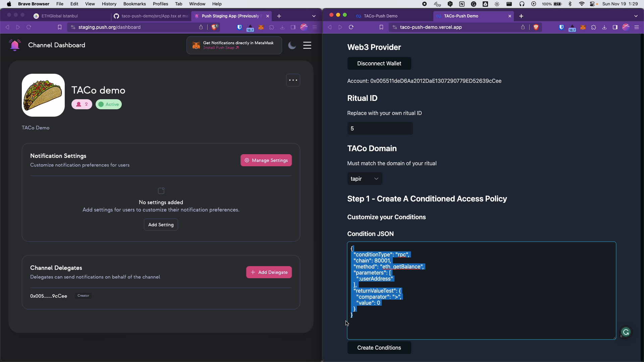The image size is (644, 362).
Task: Open hamburger menu on Push dashboard
Action: point(307,45)
